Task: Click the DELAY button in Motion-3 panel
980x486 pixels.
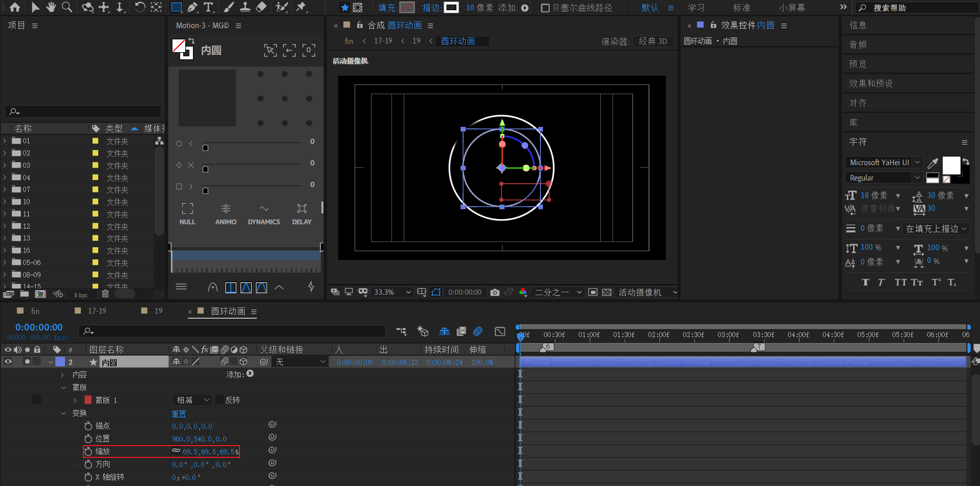Action: 302,214
